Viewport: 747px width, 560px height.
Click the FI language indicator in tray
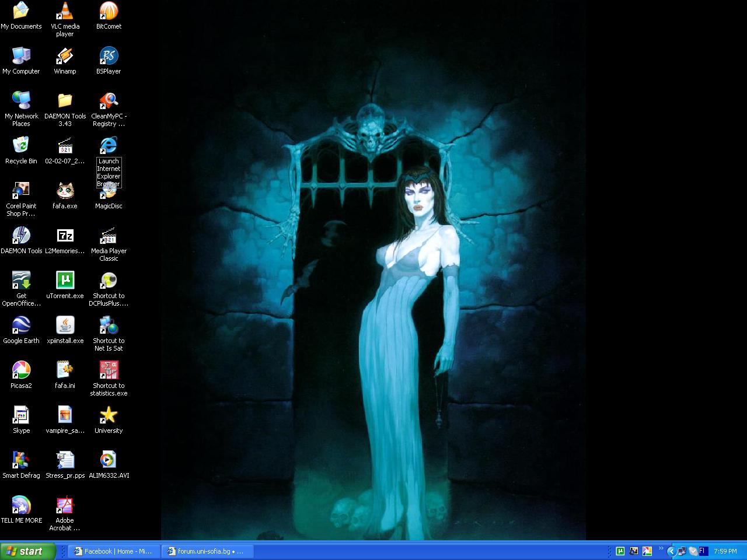pos(703,551)
